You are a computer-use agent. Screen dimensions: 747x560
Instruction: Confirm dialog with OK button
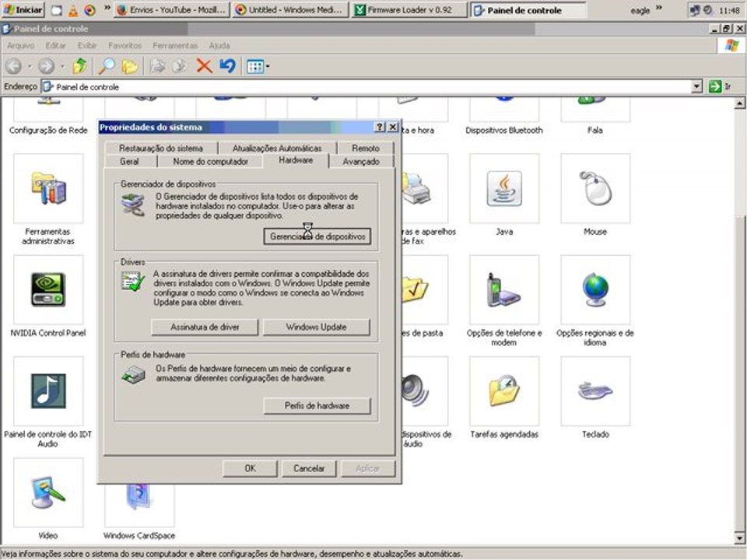(x=250, y=468)
